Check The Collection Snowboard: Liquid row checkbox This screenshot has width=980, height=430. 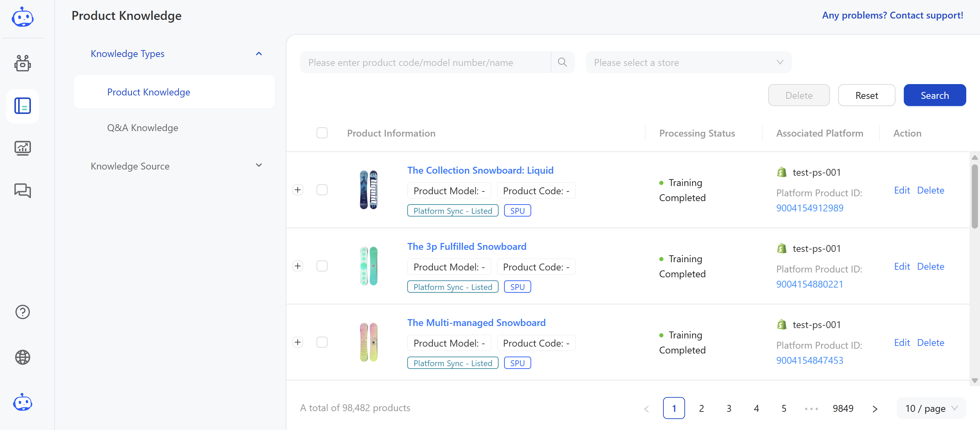(x=322, y=190)
